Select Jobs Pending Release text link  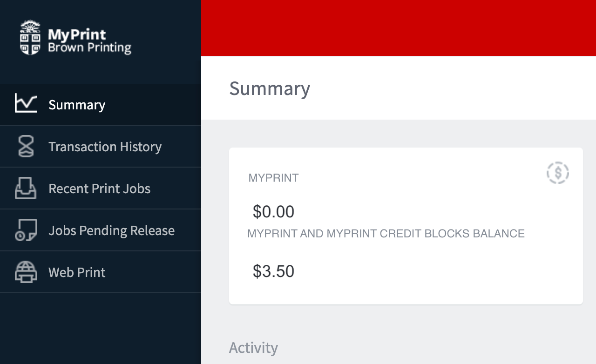tap(111, 230)
